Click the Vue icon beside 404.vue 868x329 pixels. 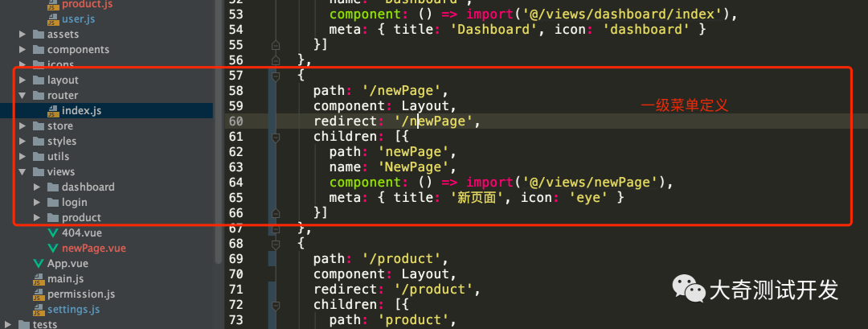tap(53, 232)
